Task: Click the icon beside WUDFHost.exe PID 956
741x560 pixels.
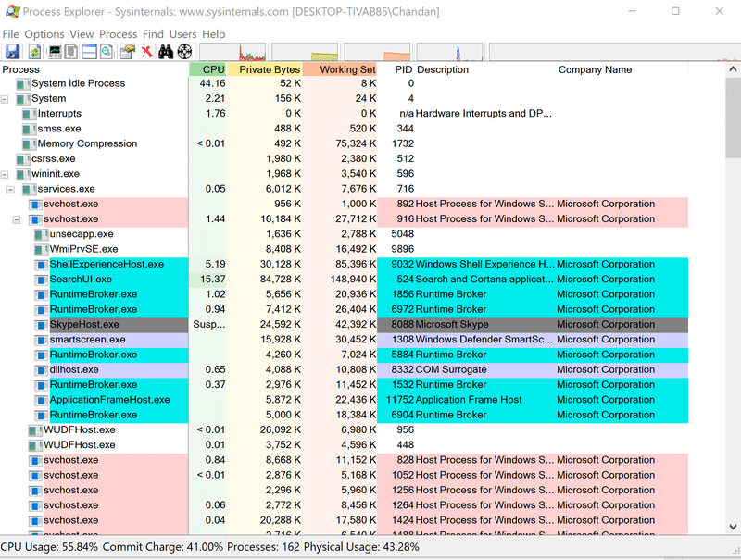Action: pyautogui.click(x=35, y=430)
